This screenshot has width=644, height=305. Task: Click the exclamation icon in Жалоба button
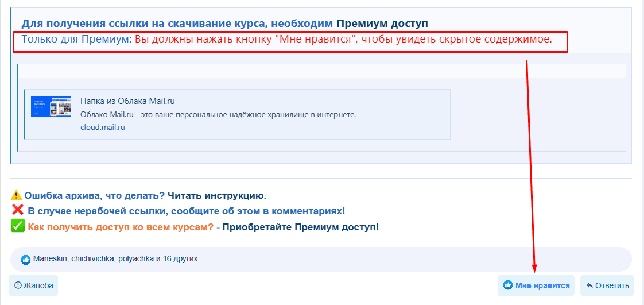click(x=18, y=285)
